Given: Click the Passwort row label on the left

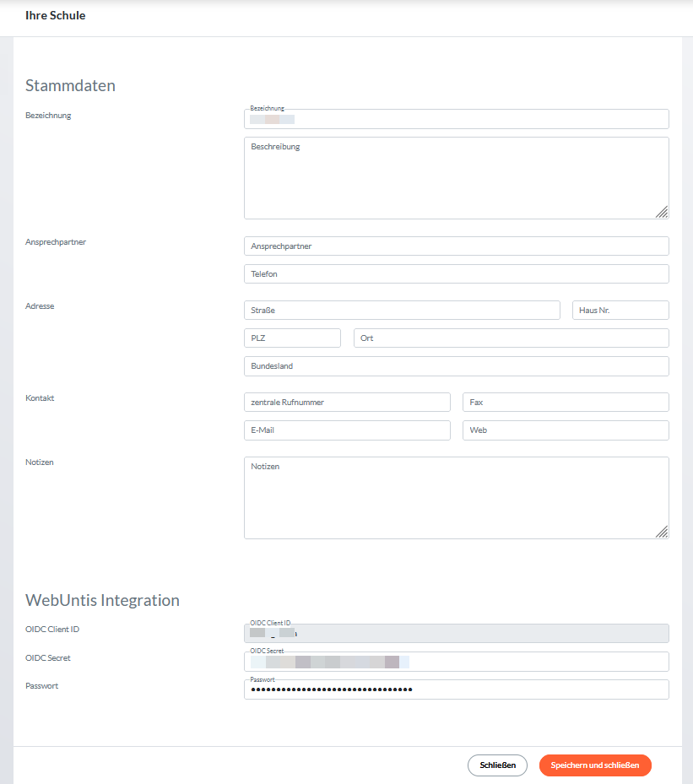Looking at the screenshot, I should pos(42,686).
